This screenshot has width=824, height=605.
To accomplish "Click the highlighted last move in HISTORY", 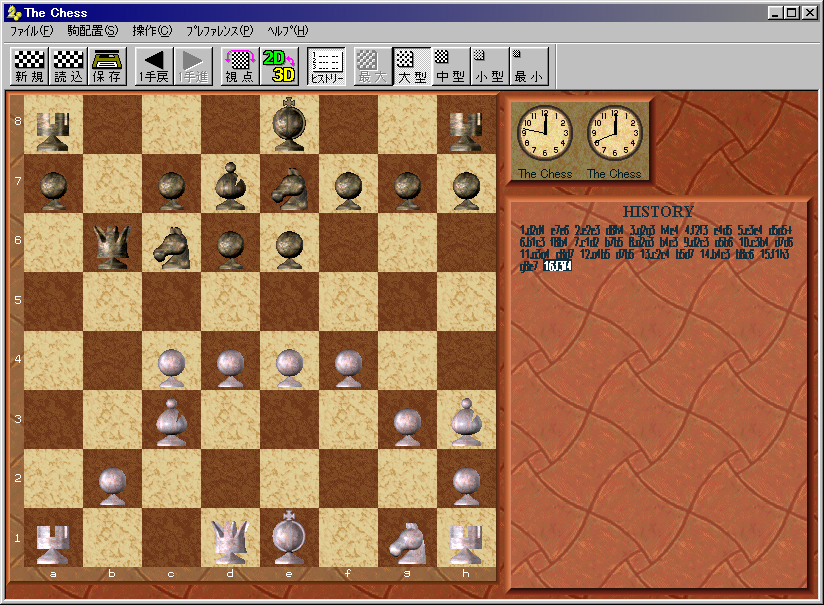I will point(556,266).
